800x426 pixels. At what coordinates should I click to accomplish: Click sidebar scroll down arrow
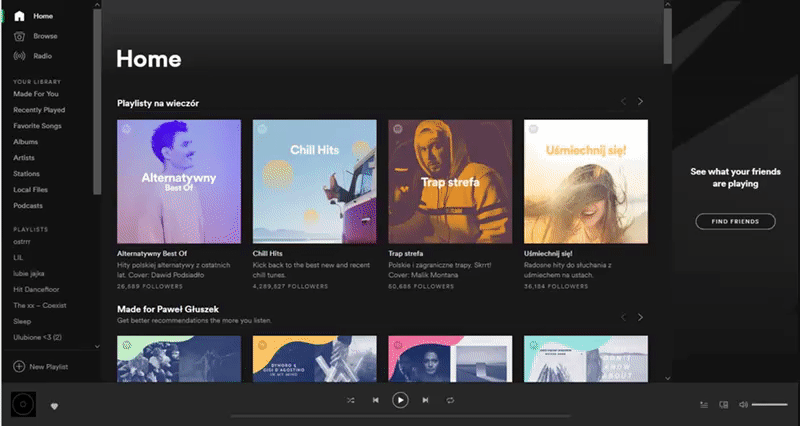tap(97, 346)
